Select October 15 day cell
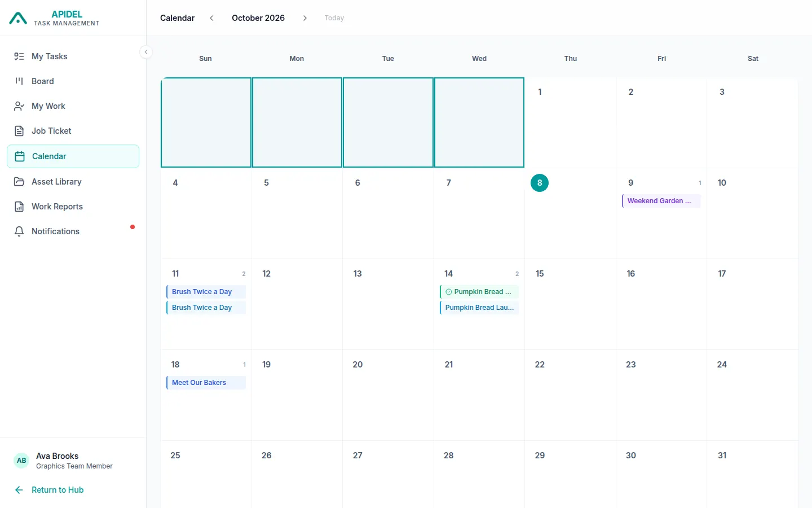The width and height of the screenshot is (812, 508). pos(570,304)
